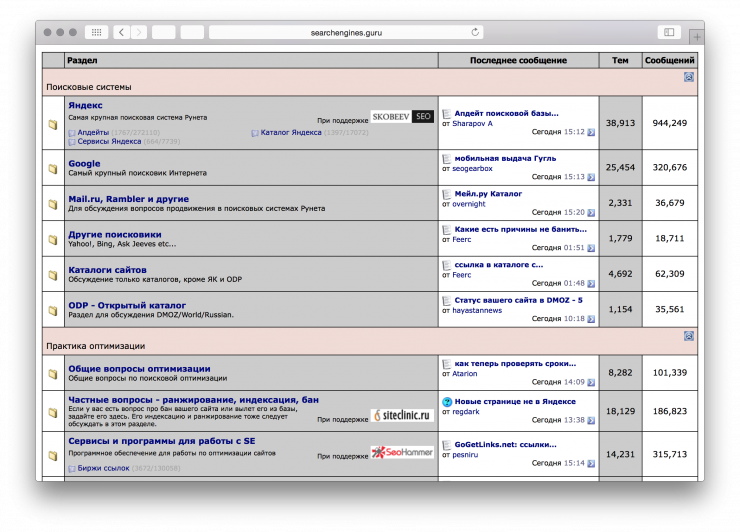Open the Биржи ссылок subforum link

tap(104, 467)
